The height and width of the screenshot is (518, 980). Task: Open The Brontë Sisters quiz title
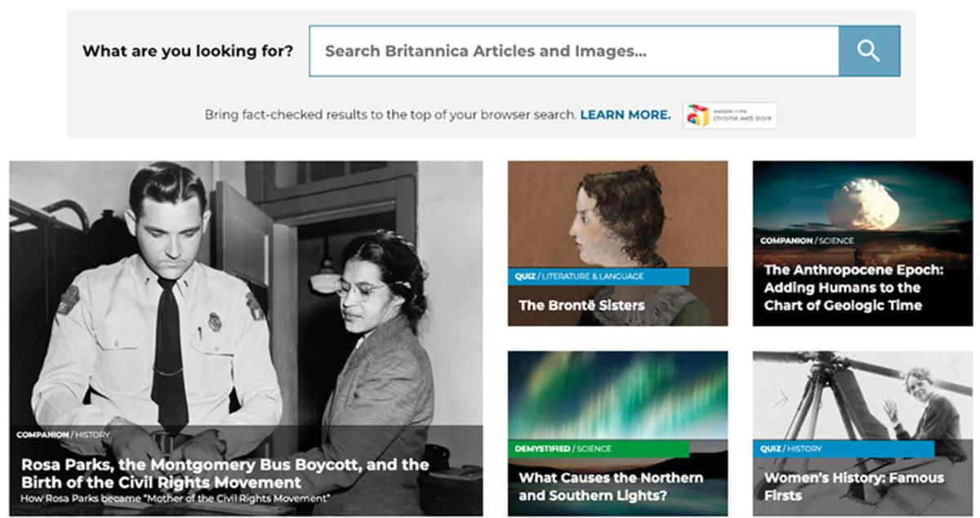[x=581, y=306]
